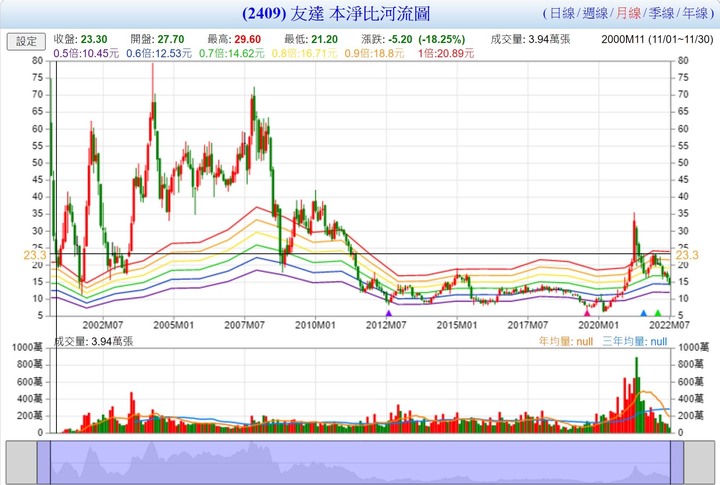The width and height of the screenshot is (720, 485).
Task: Click the 年均量 legend label
Action: pyautogui.click(x=566, y=342)
